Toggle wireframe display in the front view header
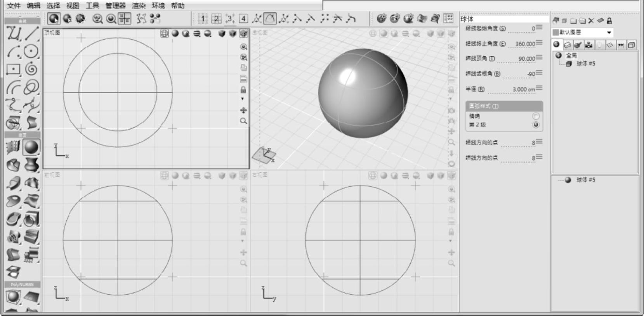The image size is (644, 316). (164, 175)
